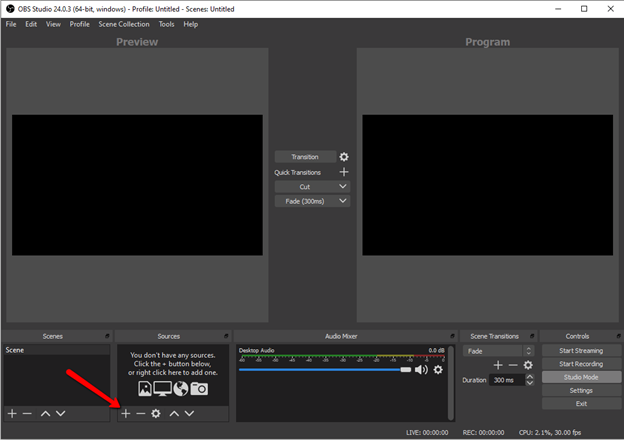Click the CPU: 2.1%, 30.00 fps status

(x=550, y=432)
